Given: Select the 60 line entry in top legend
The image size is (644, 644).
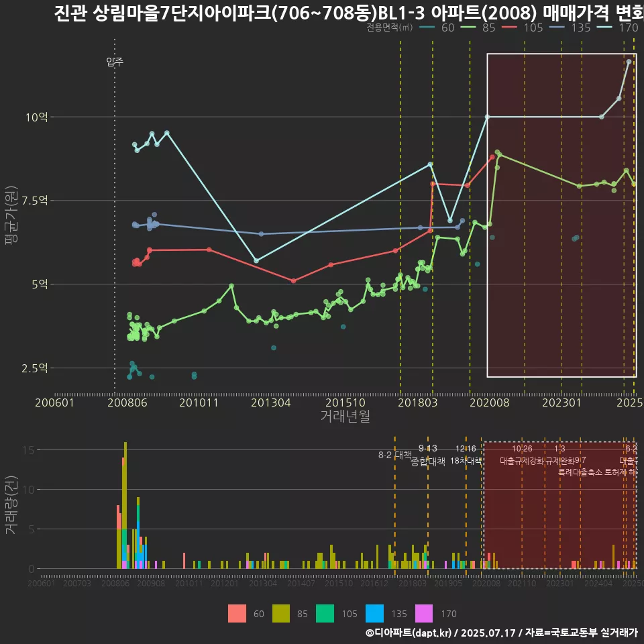Looking at the screenshot, I should pos(437,28).
